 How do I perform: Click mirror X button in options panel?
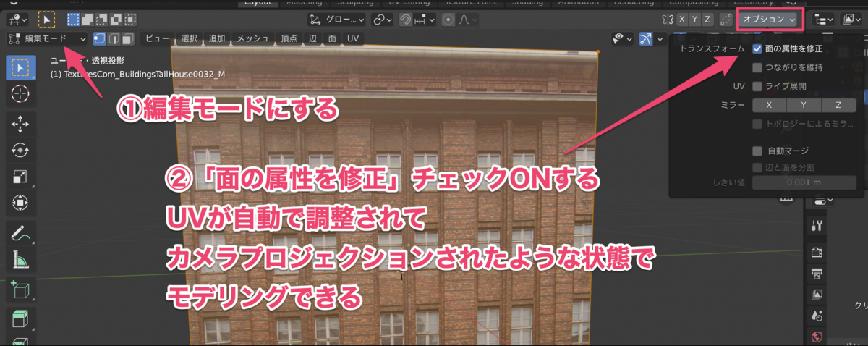tap(770, 105)
